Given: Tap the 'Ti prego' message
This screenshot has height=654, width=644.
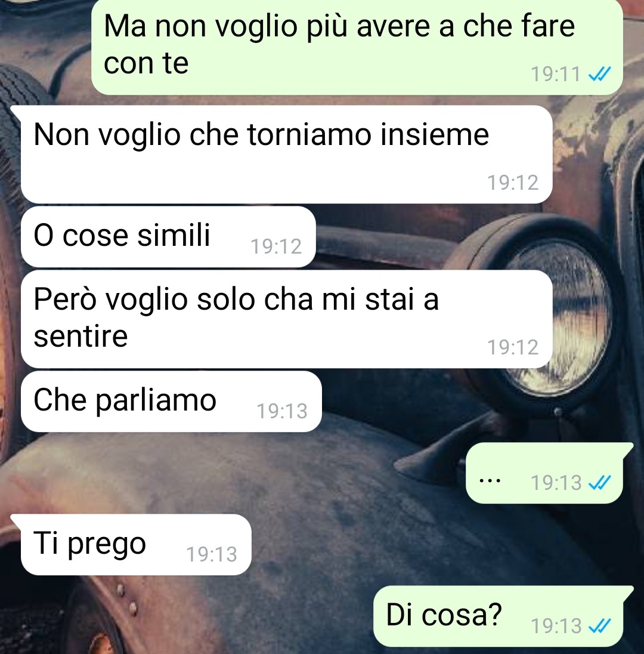Looking at the screenshot, I should coord(136,545).
